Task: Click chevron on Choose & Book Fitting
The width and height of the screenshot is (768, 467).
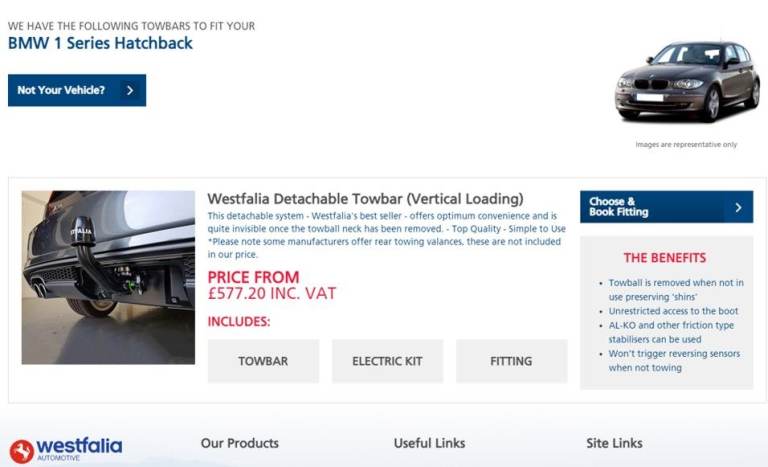Action: coord(738,207)
